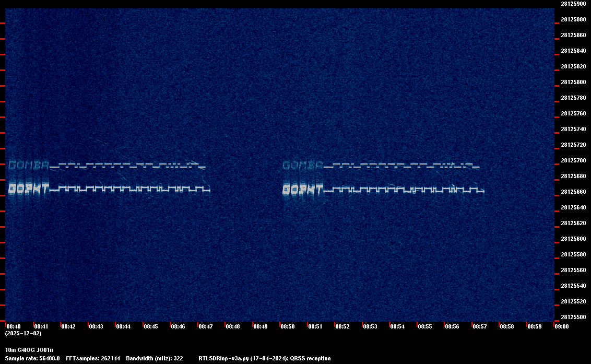The height and width of the screenshot is (364, 591).
Task: Click the G0PKT callsign trace near 08:40
Action: click(29, 189)
